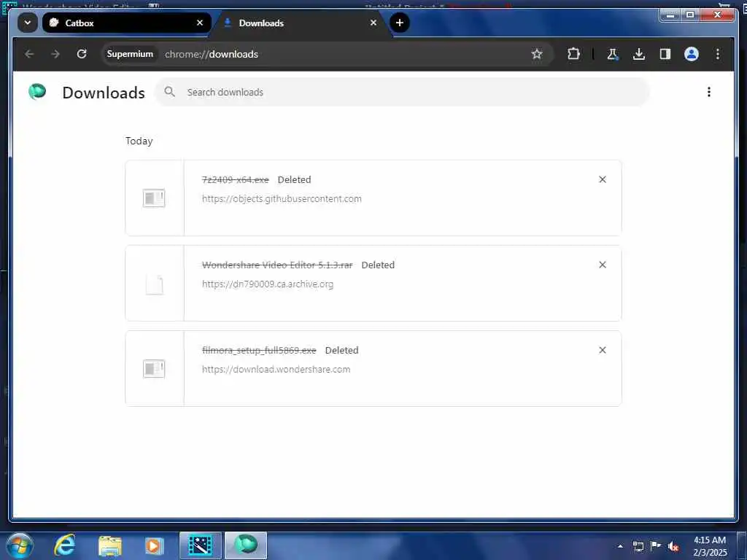The width and height of the screenshot is (747, 560).
Task: Click the Deleted status of filmora_setup_full5869.exe
Action: coord(341,350)
